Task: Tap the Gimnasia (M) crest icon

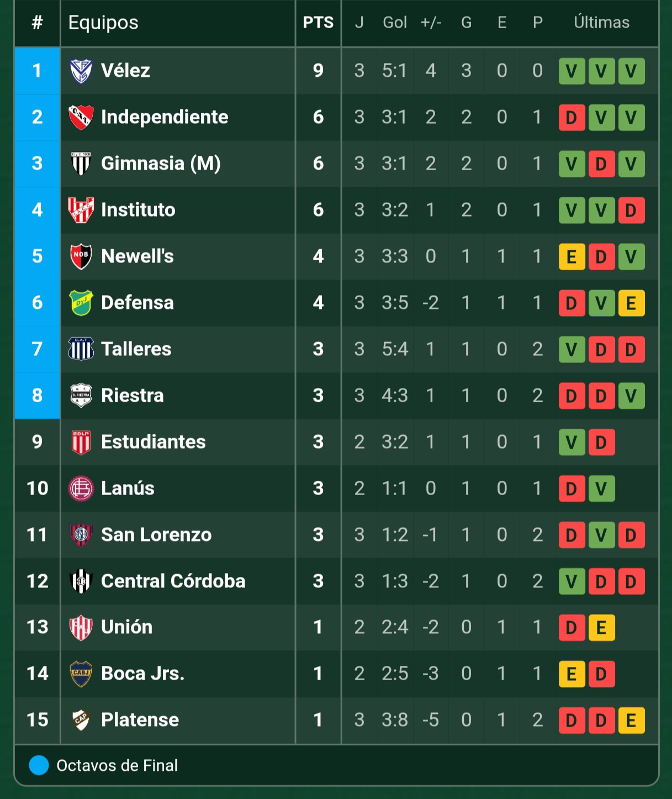Action: (81, 164)
